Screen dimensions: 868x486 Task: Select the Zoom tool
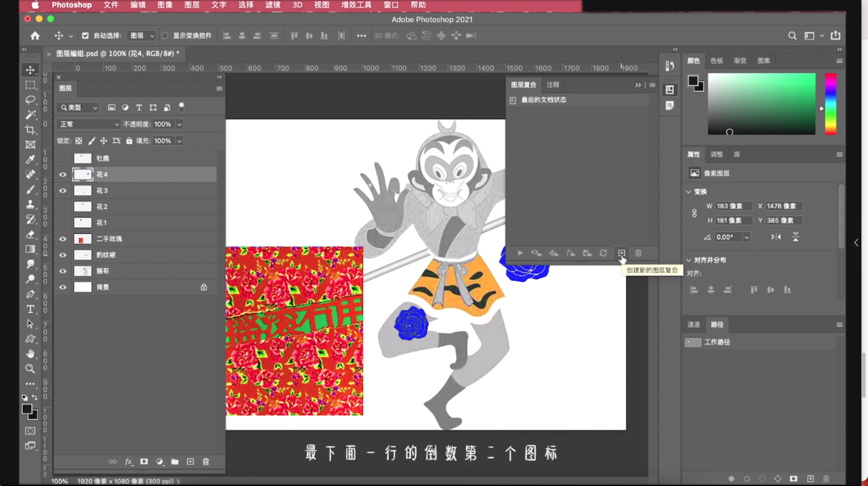point(30,368)
